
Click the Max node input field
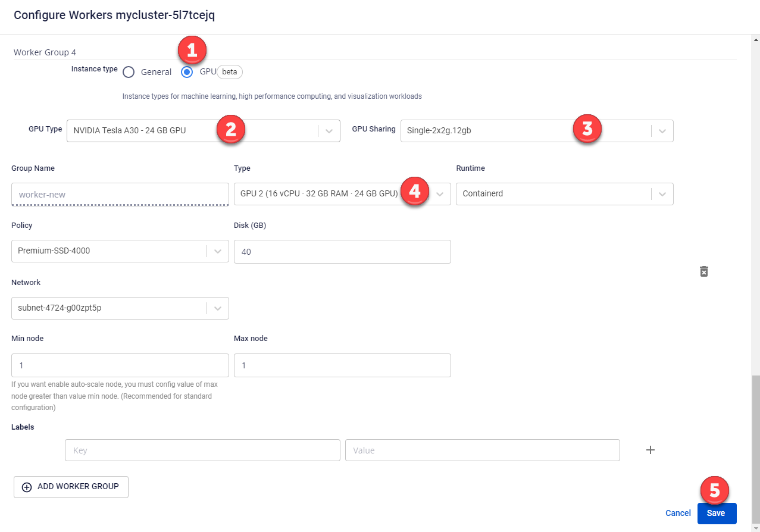coord(342,365)
